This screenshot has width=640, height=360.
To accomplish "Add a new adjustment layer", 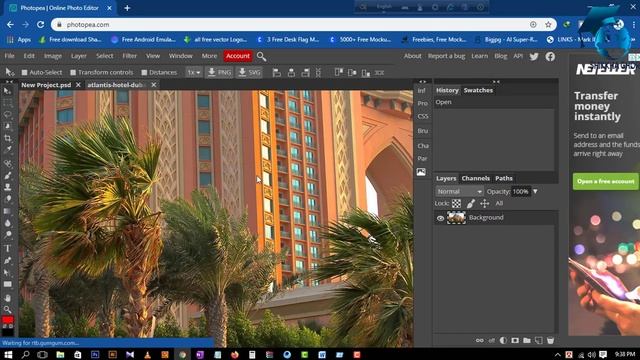I will [x=503, y=340].
